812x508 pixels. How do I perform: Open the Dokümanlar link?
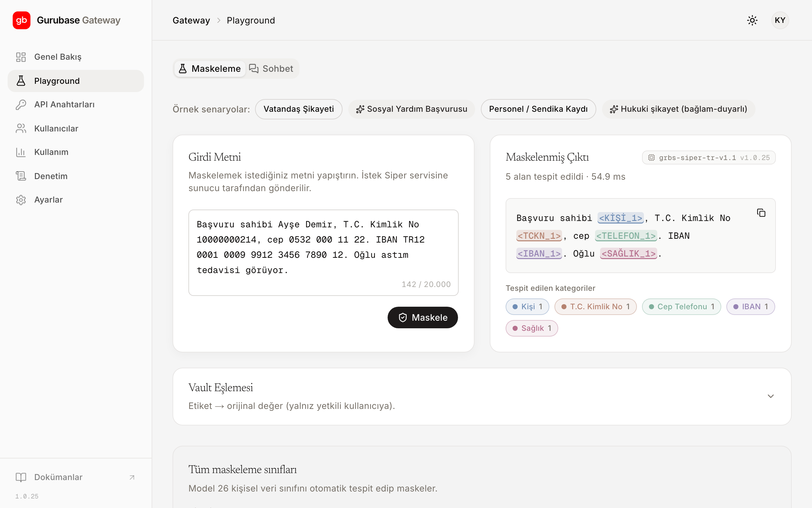[x=76, y=477]
